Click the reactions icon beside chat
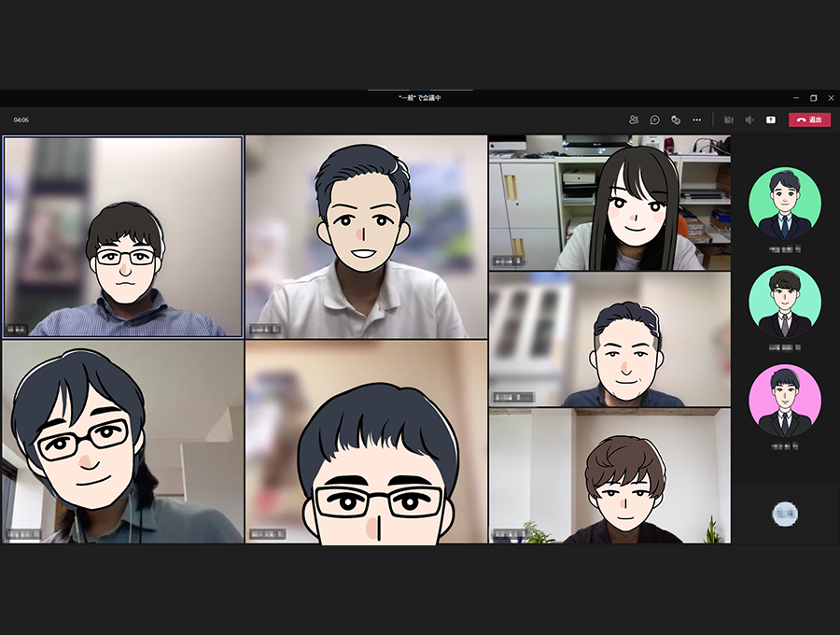Viewport: 840px width, 635px height. pos(676,120)
